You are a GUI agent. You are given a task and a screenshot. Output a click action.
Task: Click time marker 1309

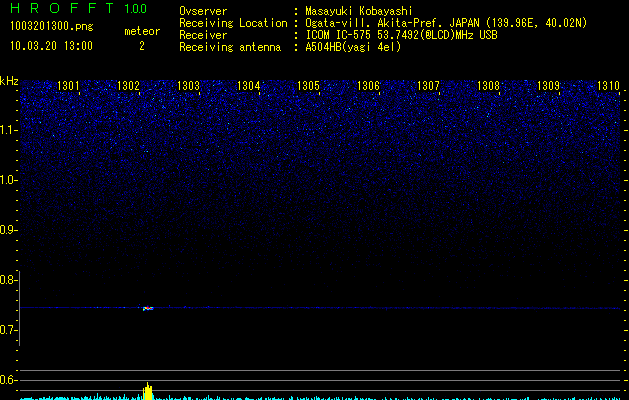tap(548, 86)
